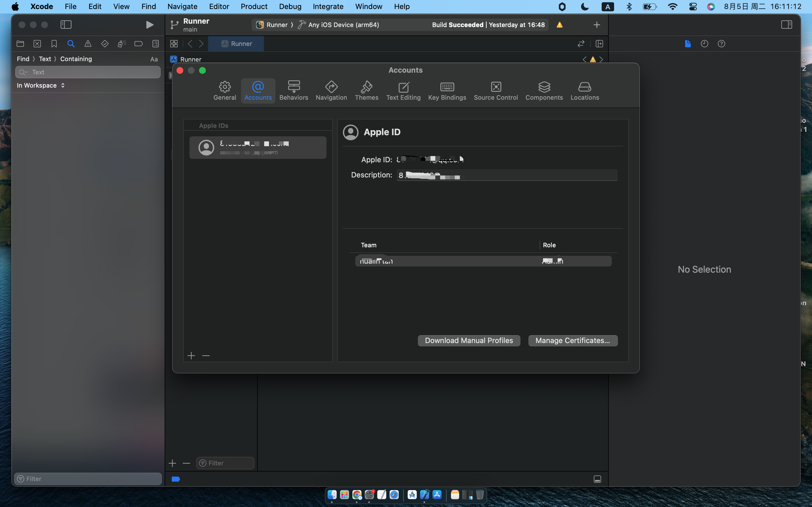Open the Key Bindings settings pane
The image size is (812, 507).
447,90
